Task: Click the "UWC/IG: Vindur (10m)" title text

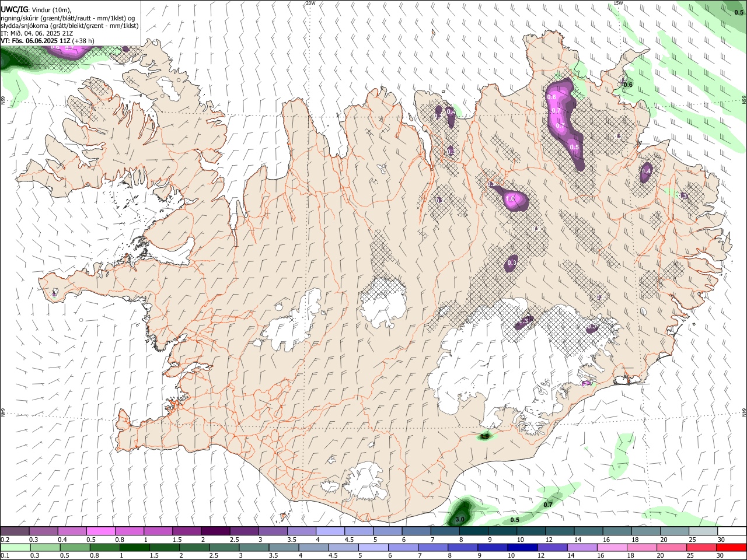Action: click(x=36, y=9)
